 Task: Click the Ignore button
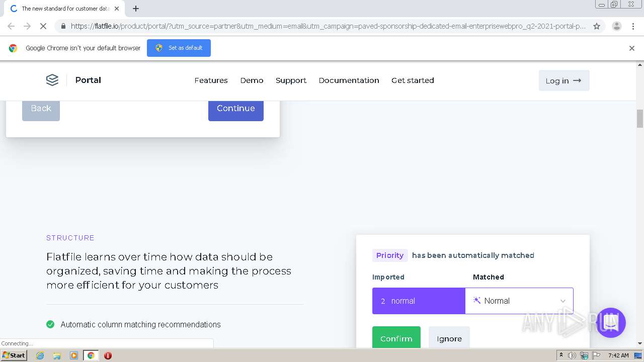[449, 337]
